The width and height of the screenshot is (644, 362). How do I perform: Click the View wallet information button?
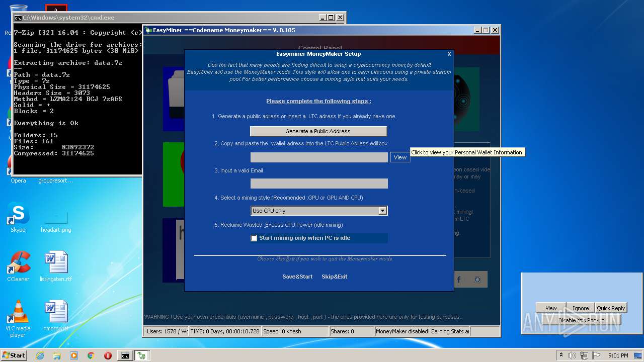[400, 157]
